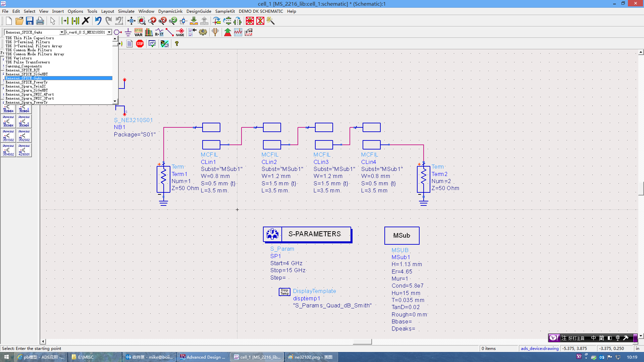Undo the last action

[98, 21]
